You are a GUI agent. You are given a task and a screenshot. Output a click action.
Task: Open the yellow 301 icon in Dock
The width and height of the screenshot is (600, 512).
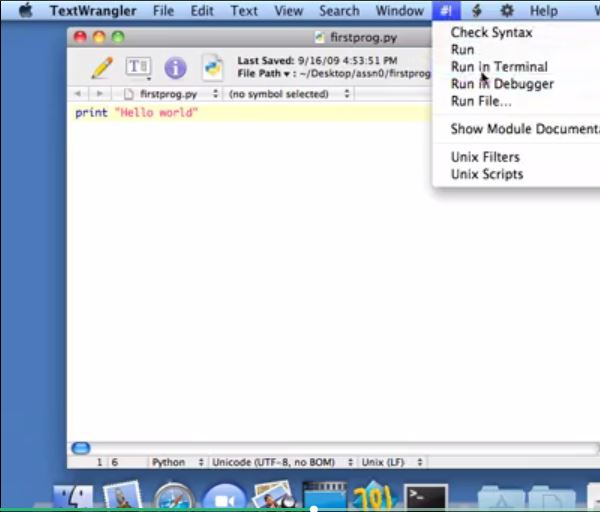coord(375,496)
